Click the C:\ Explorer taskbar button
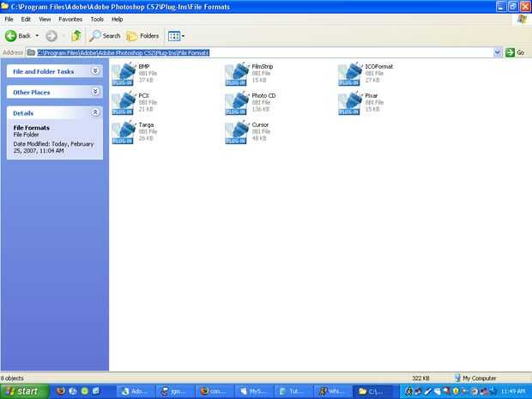The width and height of the screenshot is (532, 399). 372,391
